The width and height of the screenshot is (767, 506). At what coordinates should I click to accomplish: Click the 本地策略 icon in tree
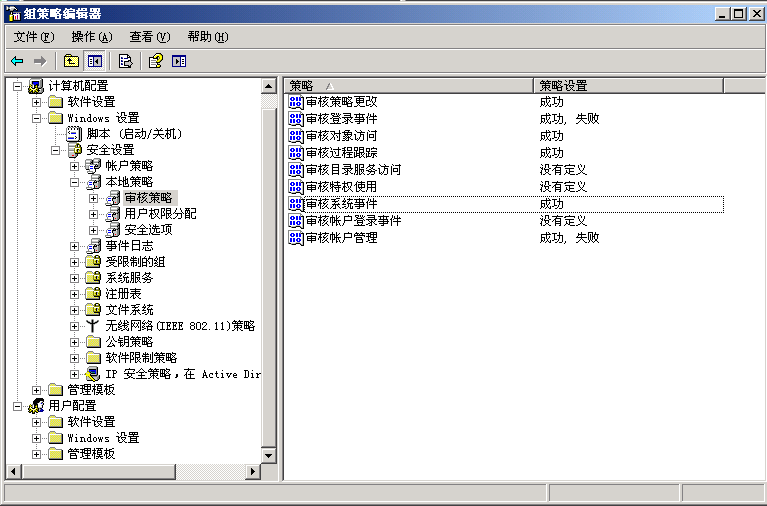click(93, 182)
